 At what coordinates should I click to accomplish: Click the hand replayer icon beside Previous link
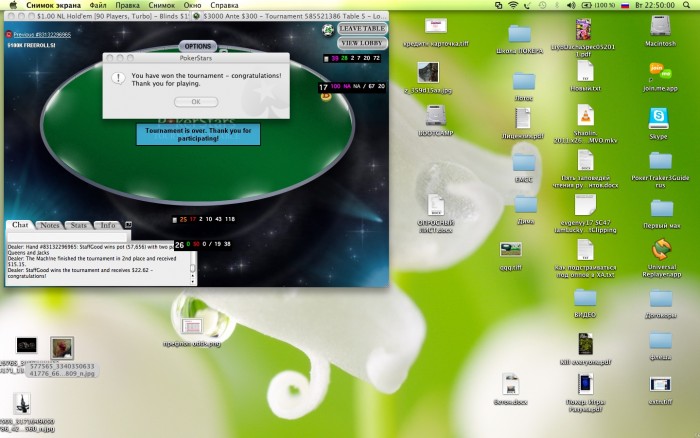8,34
